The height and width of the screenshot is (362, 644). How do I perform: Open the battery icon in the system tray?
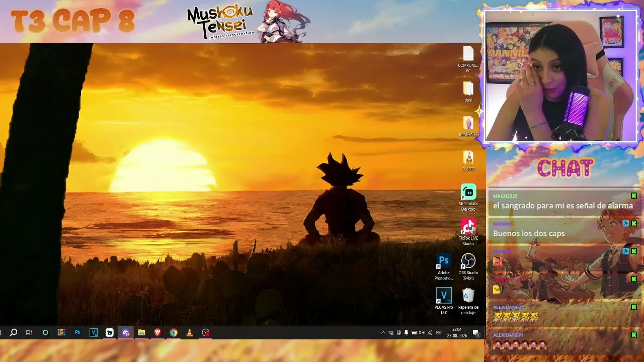414,332
